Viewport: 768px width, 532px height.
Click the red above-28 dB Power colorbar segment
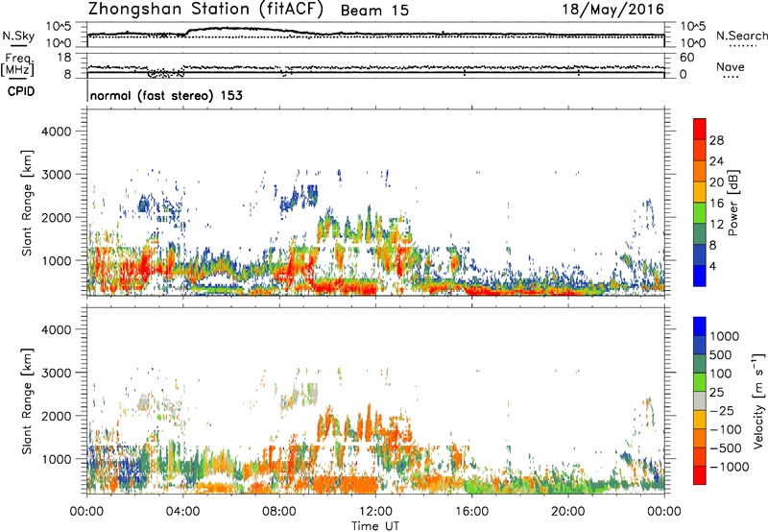(700, 129)
